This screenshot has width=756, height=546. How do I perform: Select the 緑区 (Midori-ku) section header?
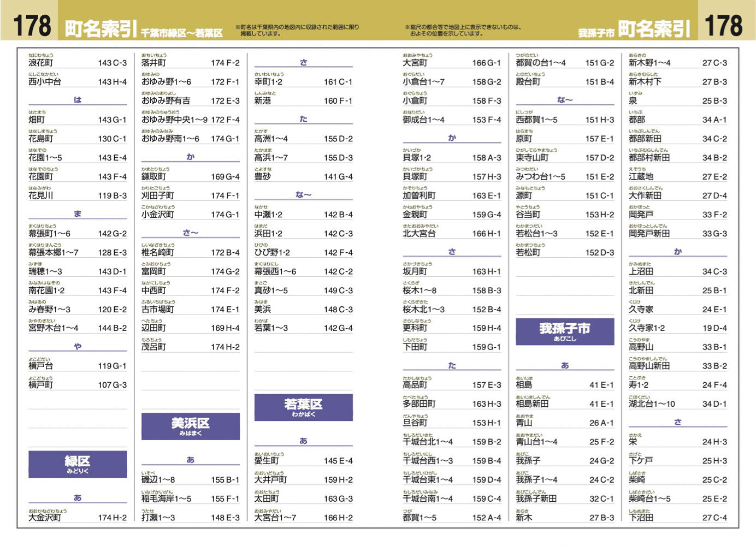pyautogui.click(x=78, y=464)
